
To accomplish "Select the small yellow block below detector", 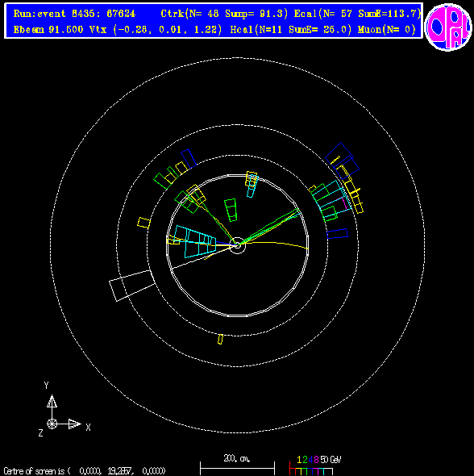I will coord(220,339).
